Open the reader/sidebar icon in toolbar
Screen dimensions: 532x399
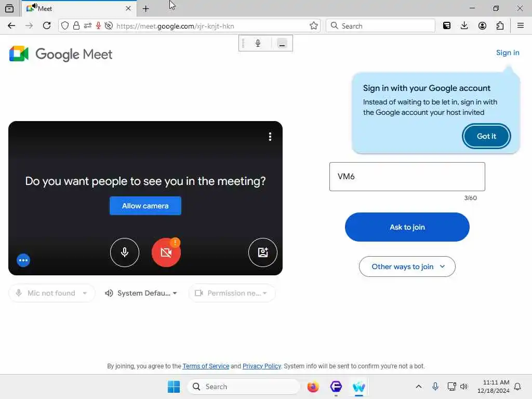point(447,26)
